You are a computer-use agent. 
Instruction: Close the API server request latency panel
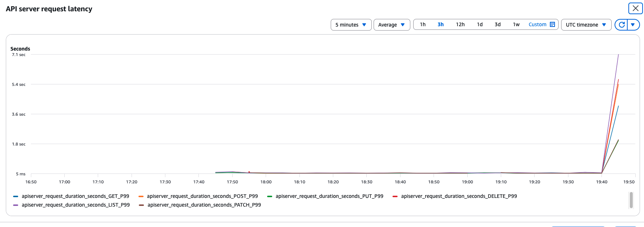[636, 8]
